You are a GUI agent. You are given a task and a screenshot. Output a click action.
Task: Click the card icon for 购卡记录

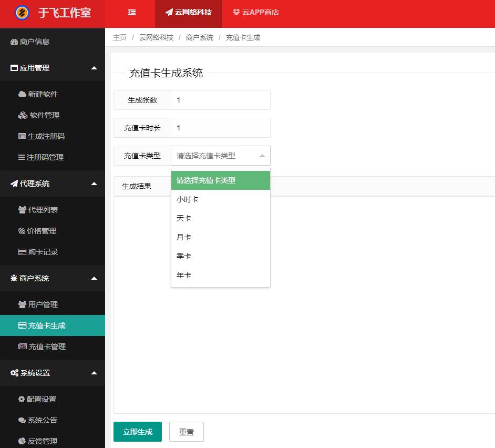pos(22,252)
